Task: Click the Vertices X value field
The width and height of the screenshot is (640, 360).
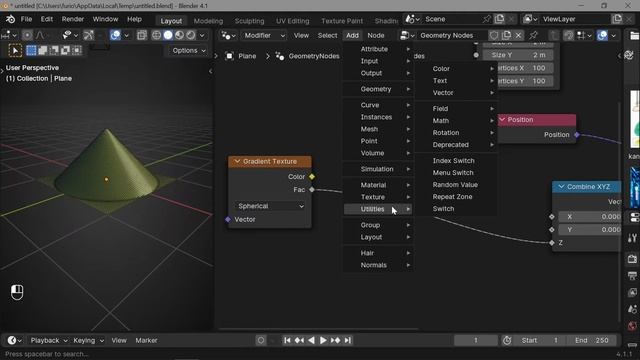Action: click(525, 68)
